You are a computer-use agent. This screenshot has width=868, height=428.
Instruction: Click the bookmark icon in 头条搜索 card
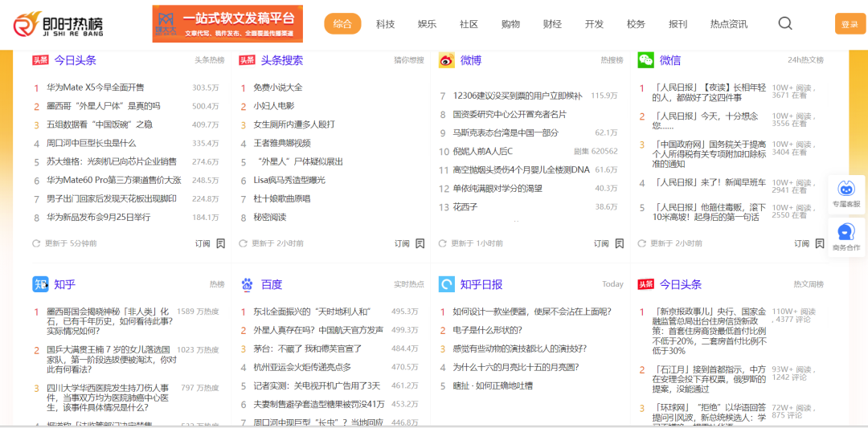pyautogui.click(x=420, y=243)
